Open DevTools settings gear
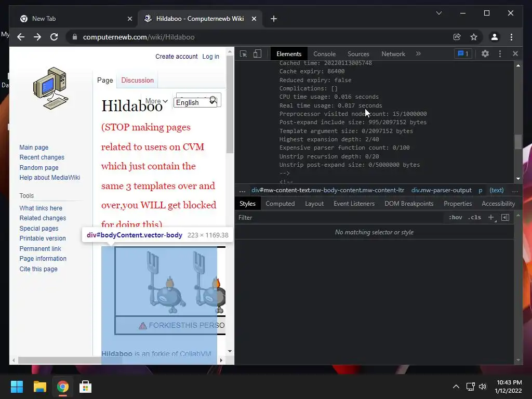The height and width of the screenshot is (399, 532). tap(485, 54)
